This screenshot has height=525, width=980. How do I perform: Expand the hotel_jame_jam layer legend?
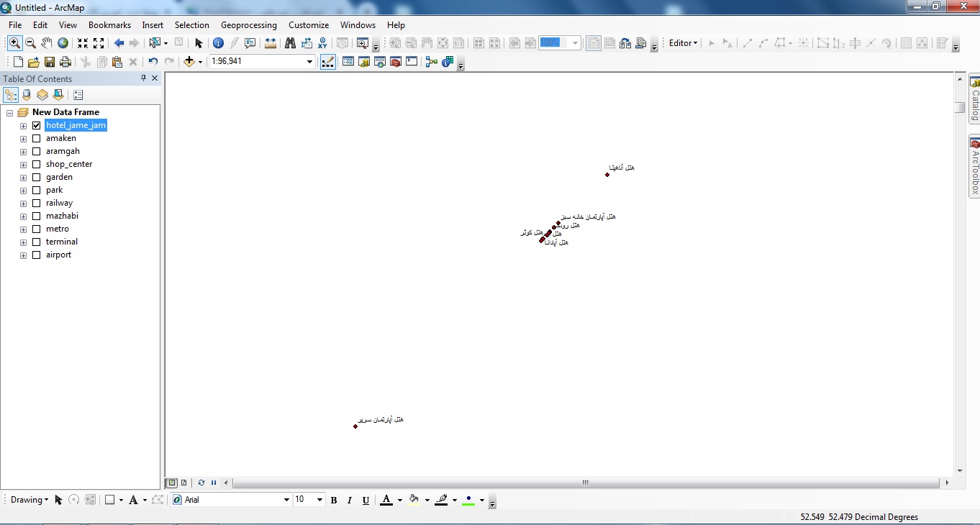24,125
